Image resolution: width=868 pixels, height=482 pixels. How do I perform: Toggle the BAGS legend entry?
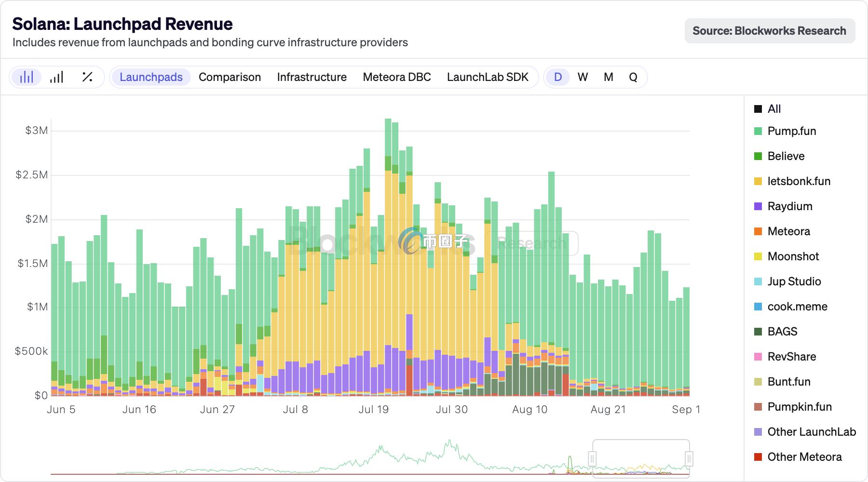point(782,332)
